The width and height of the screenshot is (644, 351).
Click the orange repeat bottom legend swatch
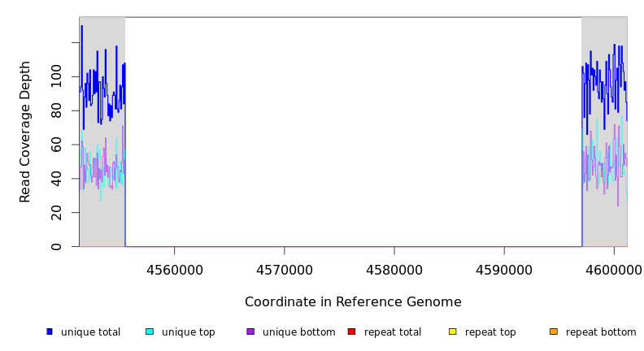pos(554,331)
